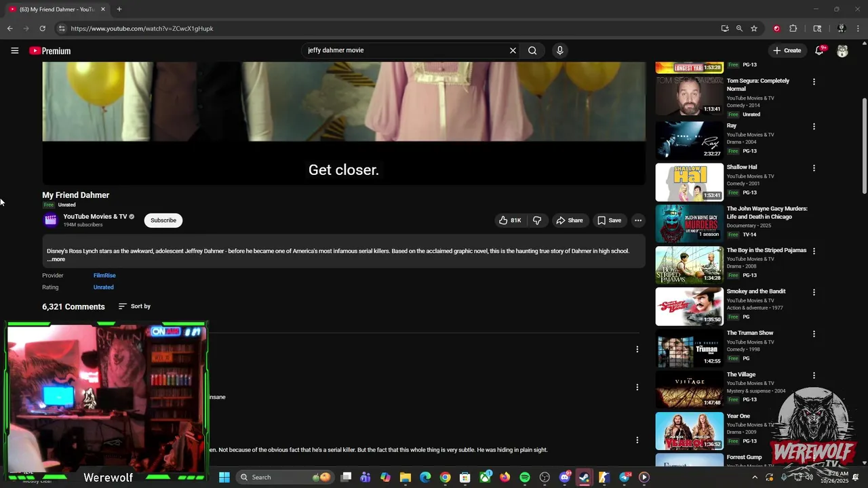The height and width of the screenshot is (488, 868).
Task: Like the My Friend Dahmer video
Action: 509,220
